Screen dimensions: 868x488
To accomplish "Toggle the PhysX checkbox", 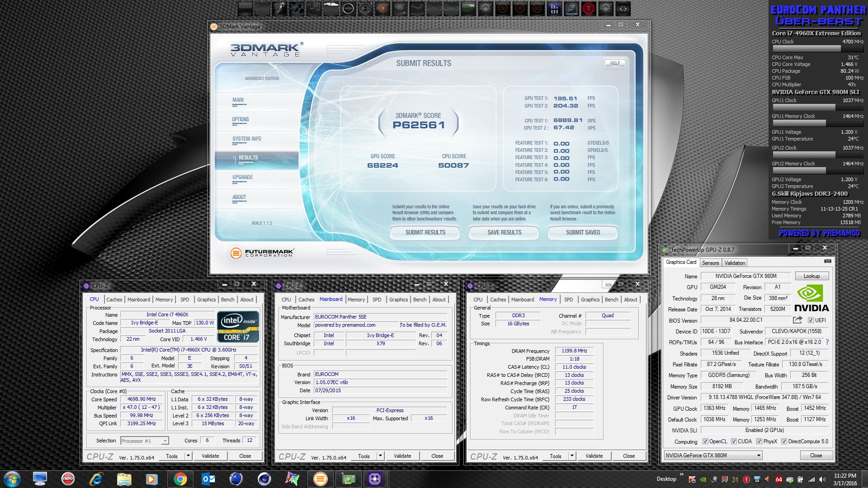I will point(759,441).
